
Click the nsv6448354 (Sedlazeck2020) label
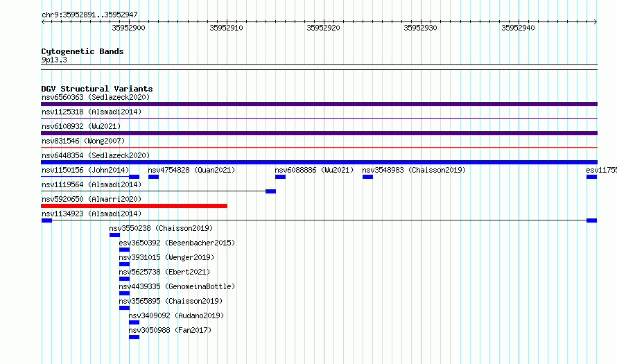pos(96,155)
